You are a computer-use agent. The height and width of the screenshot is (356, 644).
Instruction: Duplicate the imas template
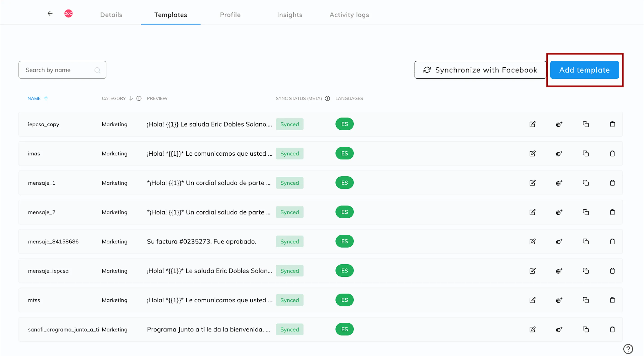pos(586,153)
